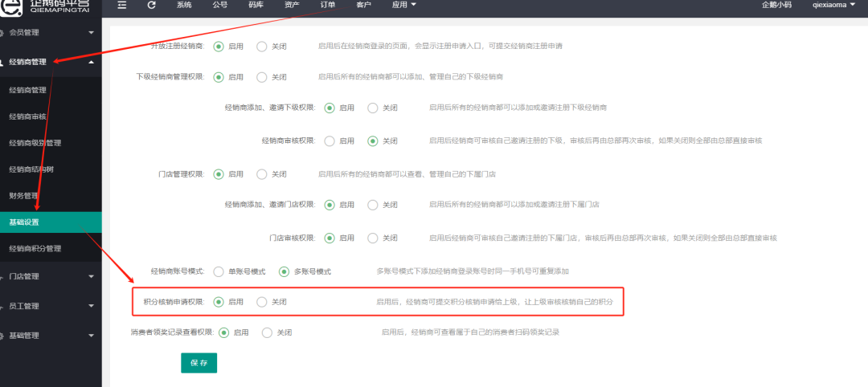
Task: Click the 保存 button
Action: tap(199, 363)
